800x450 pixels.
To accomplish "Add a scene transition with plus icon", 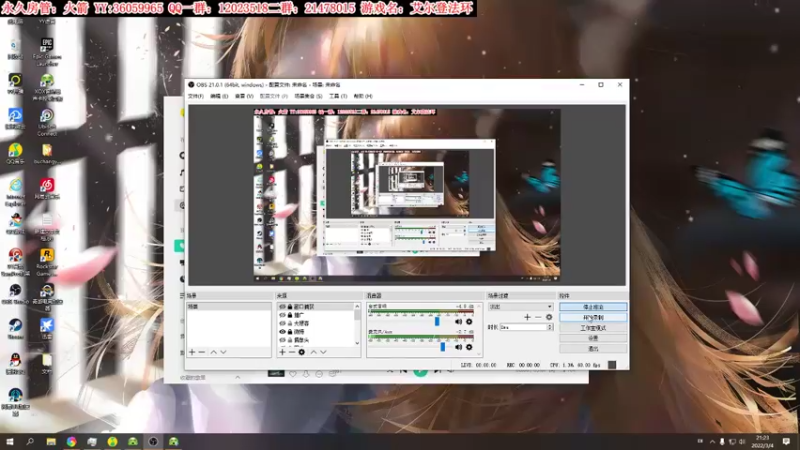I will pyautogui.click(x=528, y=317).
